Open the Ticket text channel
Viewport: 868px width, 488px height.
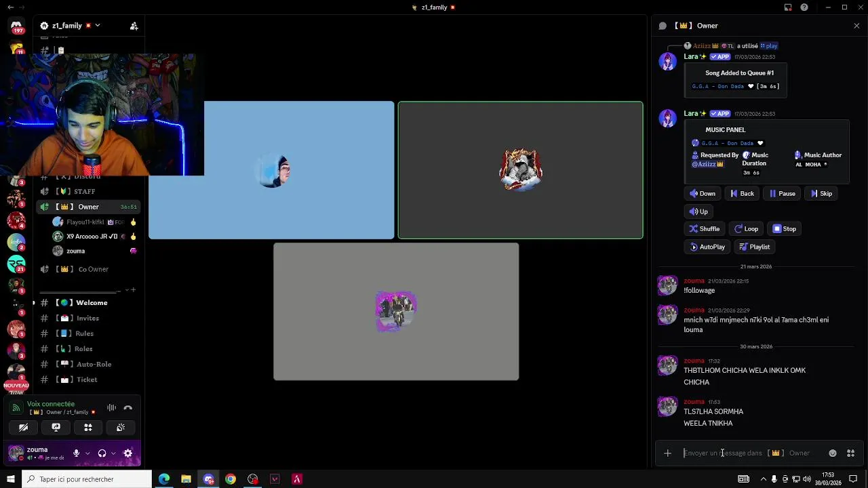(88, 380)
